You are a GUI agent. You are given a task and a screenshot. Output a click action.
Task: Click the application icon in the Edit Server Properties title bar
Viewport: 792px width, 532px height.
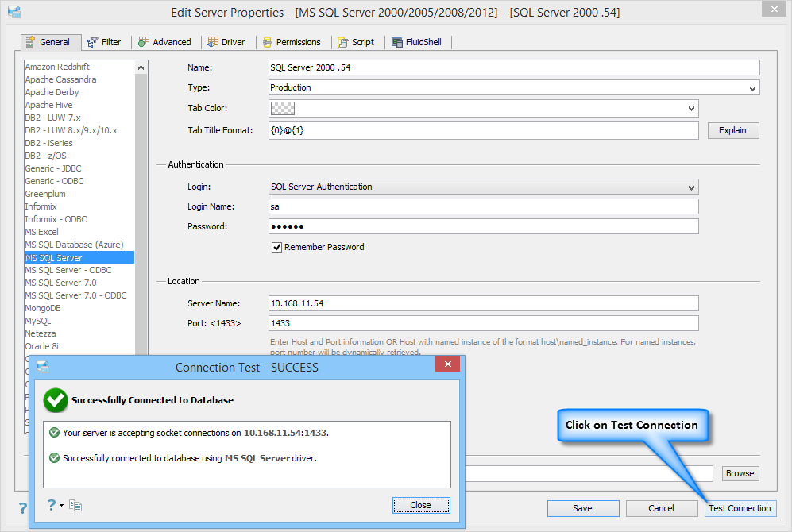click(x=14, y=12)
